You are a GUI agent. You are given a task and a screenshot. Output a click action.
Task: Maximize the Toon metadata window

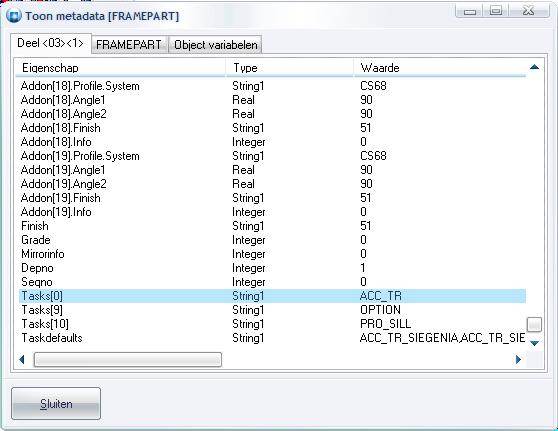coord(496,11)
